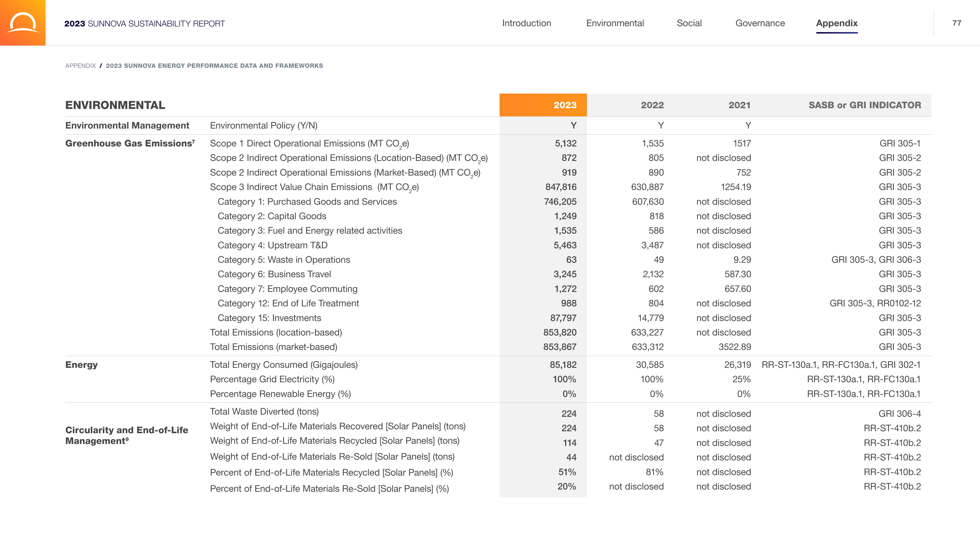Click the 2021 column header
Viewport: 980px width, 551px height.
point(740,105)
